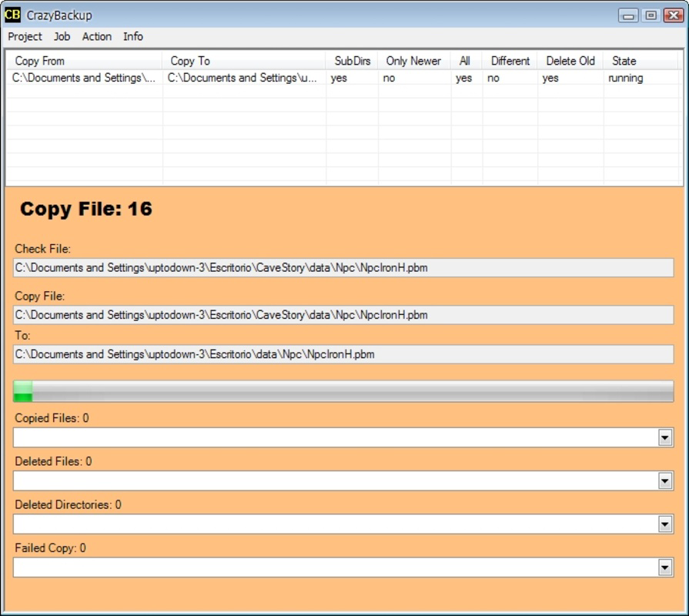Viewport: 689px width, 616px height.
Task: Click the Different column header
Action: 510,61
